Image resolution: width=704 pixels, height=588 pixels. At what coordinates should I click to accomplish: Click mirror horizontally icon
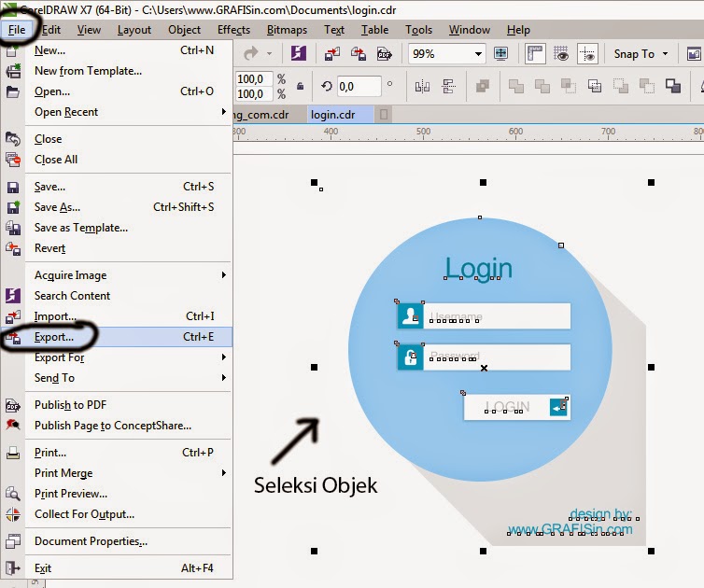point(422,86)
